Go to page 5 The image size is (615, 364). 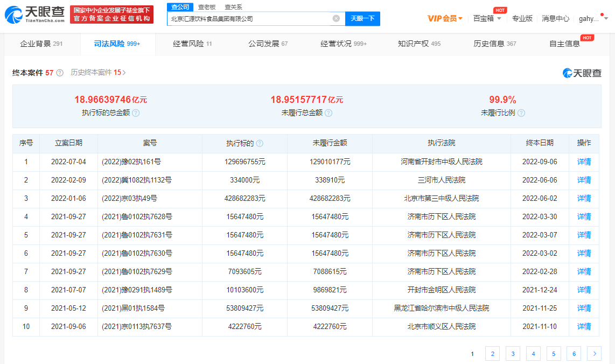pos(554,353)
